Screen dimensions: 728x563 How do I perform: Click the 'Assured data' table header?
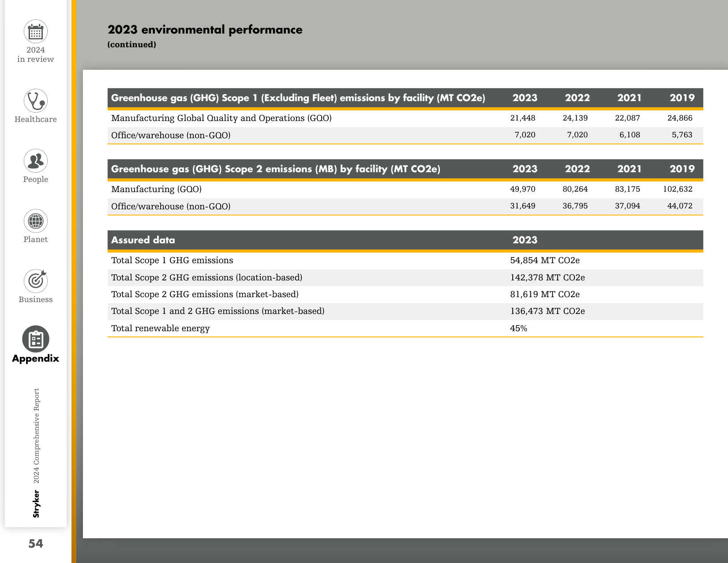143,240
